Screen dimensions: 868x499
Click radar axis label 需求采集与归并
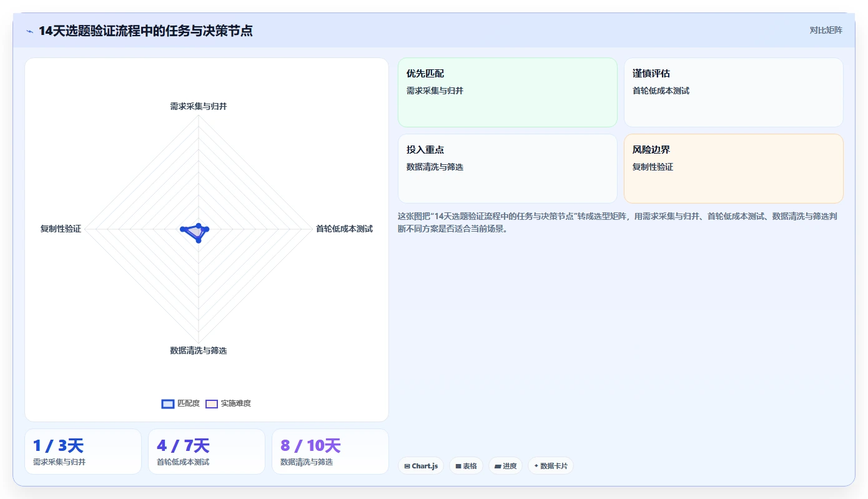click(199, 106)
